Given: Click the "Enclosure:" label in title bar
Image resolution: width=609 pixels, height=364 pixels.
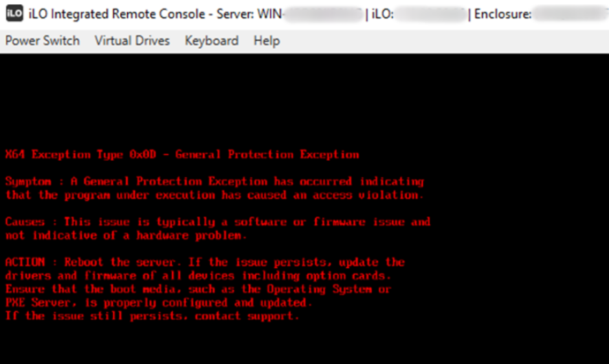Looking at the screenshot, I should [502, 14].
